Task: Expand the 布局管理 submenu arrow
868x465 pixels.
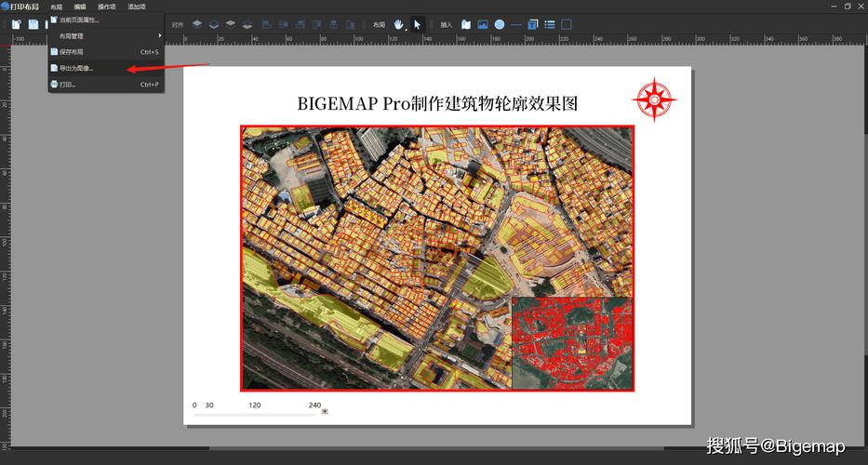Action: (160, 35)
